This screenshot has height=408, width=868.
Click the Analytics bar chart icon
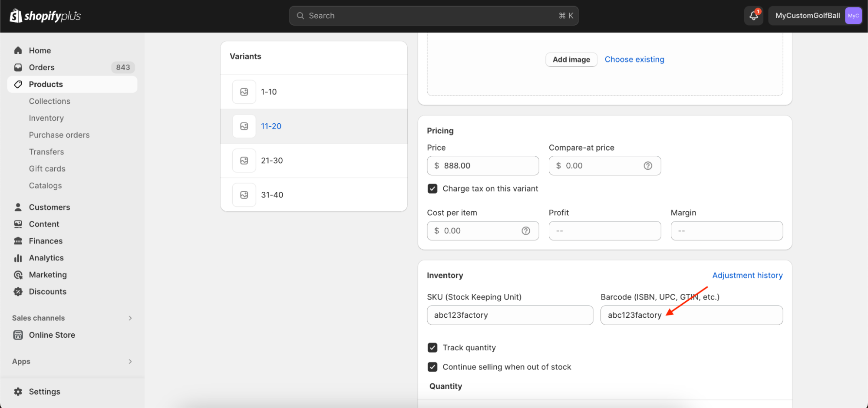pyautogui.click(x=18, y=258)
